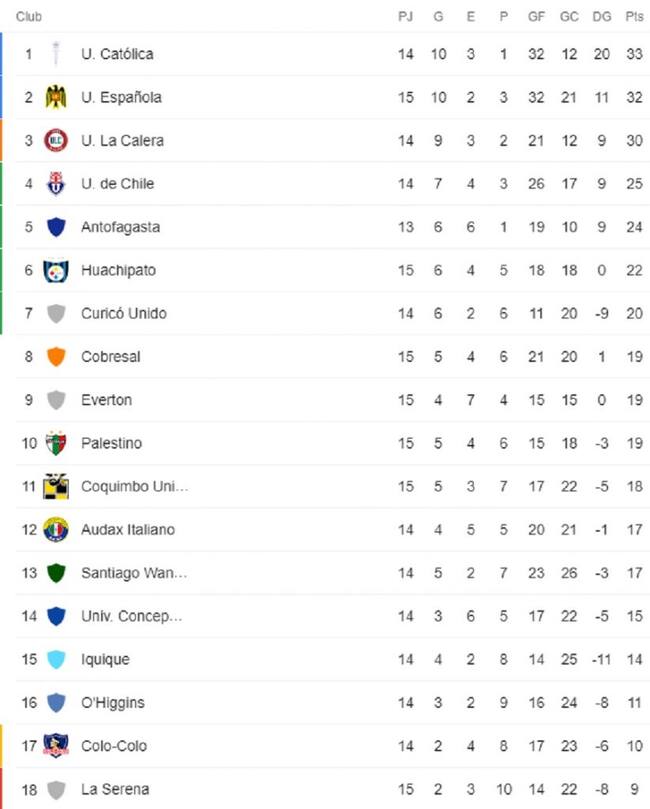Viewport: 650px width, 809px height.
Task: Click the U. Española club crest
Action: 56,97
